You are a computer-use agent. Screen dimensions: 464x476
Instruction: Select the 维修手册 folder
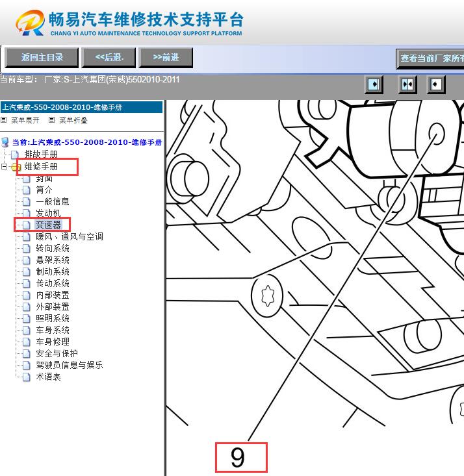coord(41,166)
